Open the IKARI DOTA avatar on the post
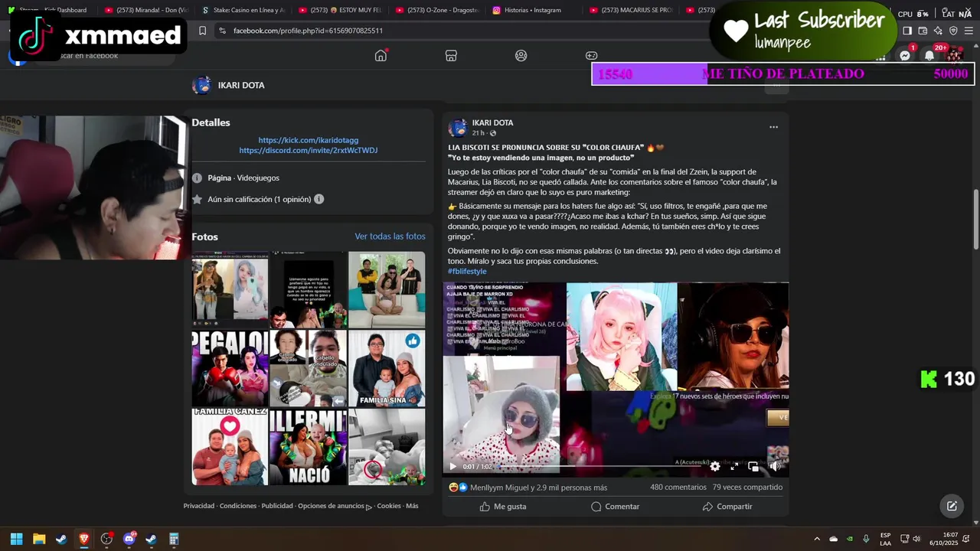The height and width of the screenshot is (551, 980). (458, 128)
